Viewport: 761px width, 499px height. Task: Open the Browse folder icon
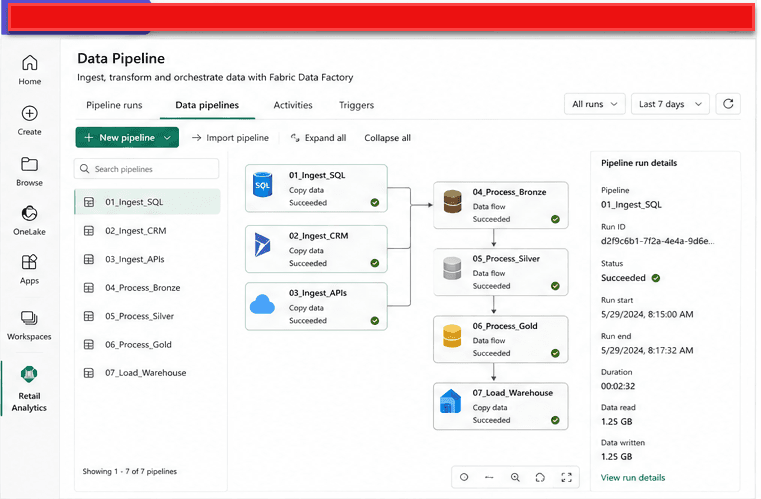tap(30, 164)
